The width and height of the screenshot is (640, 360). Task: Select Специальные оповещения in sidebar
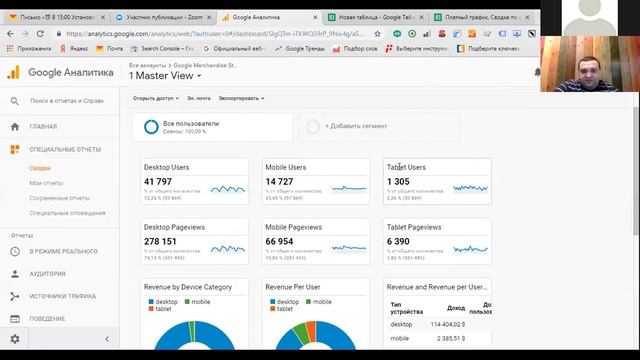coord(67,213)
